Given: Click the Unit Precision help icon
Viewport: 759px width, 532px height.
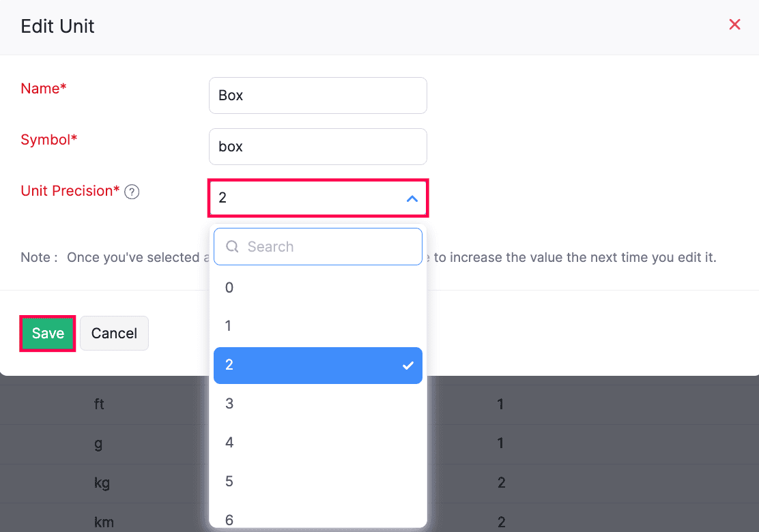Looking at the screenshot, I should click(x=132, y=192).
